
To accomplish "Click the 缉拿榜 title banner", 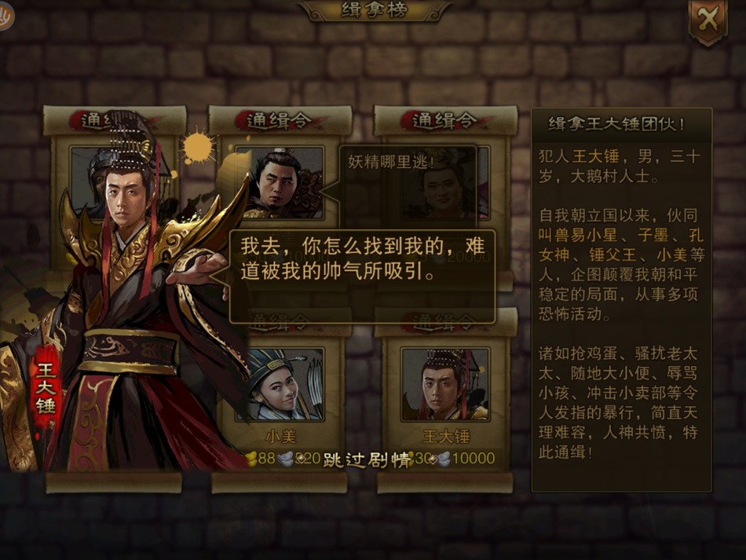I will [x=375, y=10].
